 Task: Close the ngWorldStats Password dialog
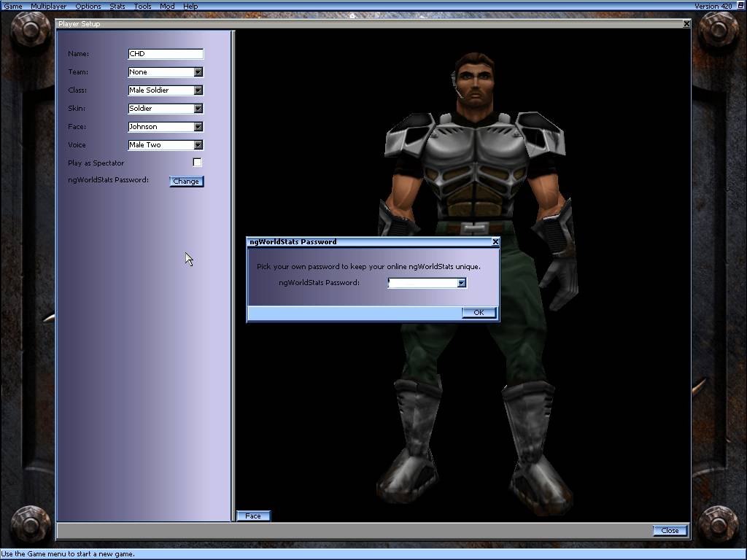point(495,242)
